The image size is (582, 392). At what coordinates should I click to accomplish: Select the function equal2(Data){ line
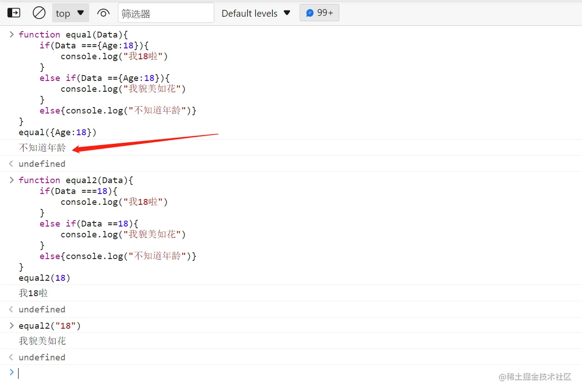pyautogui.click(x=76, y=180)
